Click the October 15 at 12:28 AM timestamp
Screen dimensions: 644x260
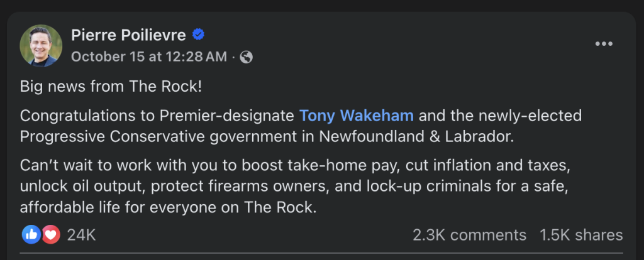148,57
